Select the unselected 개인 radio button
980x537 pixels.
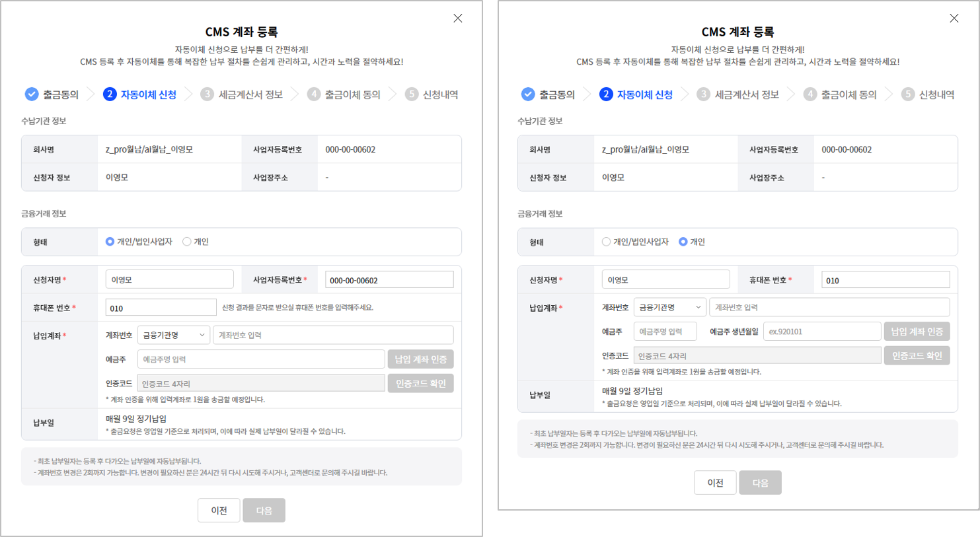tap(187, 242)
